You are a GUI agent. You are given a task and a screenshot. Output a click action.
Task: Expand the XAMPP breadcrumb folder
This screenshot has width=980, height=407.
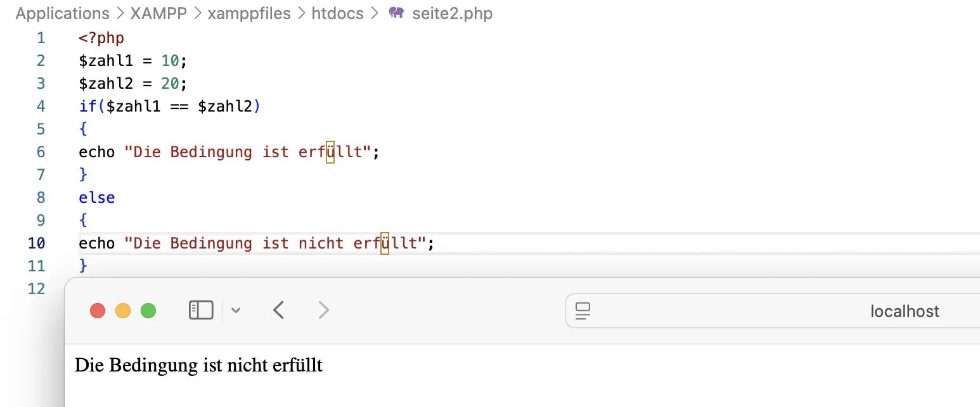158,13
